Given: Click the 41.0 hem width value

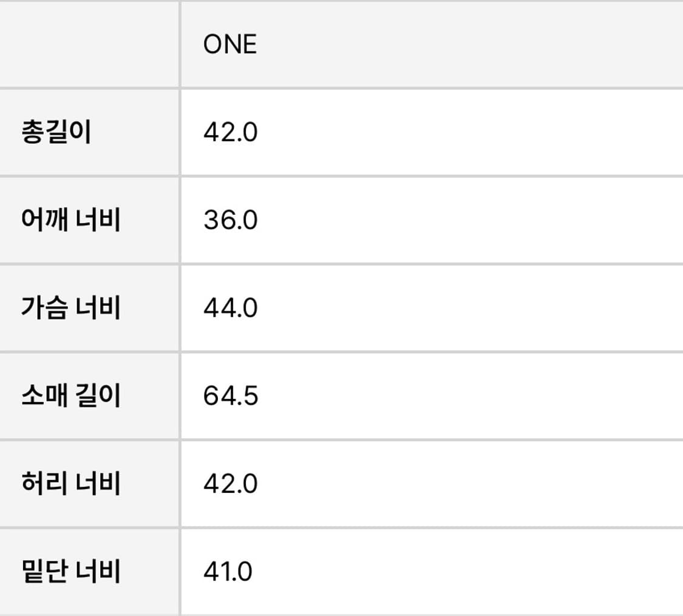Looking at the screenshot, I should 228,572.
